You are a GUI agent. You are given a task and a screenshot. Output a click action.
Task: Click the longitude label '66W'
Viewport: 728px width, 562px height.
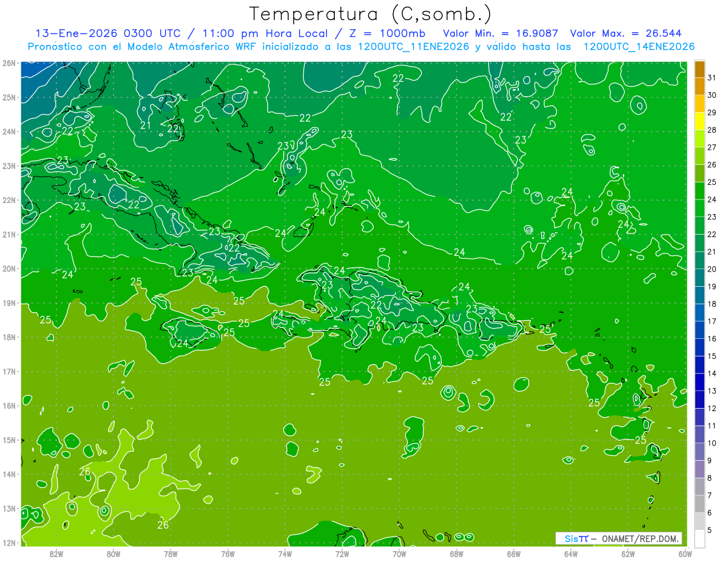pos(514,554)
